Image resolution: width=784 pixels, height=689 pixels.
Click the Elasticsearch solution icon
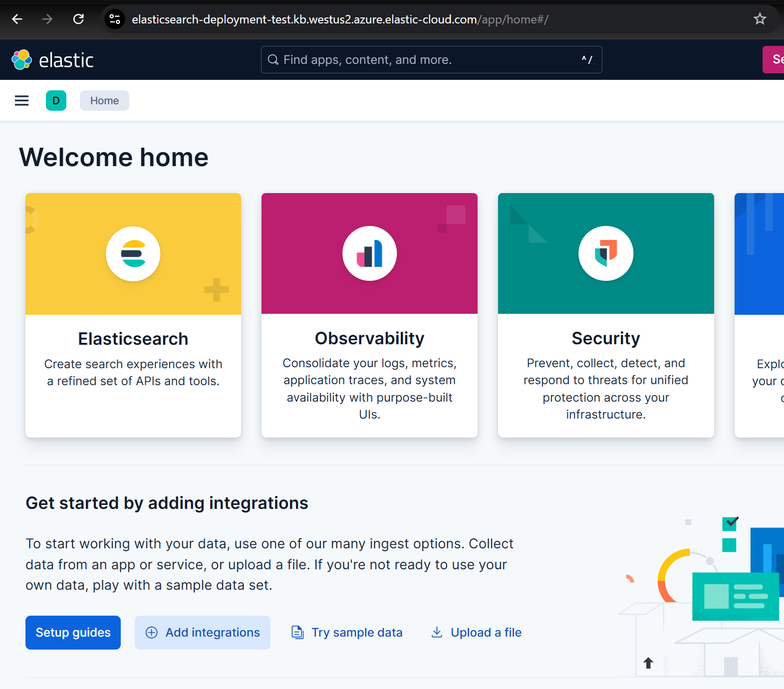click(133, 254)
